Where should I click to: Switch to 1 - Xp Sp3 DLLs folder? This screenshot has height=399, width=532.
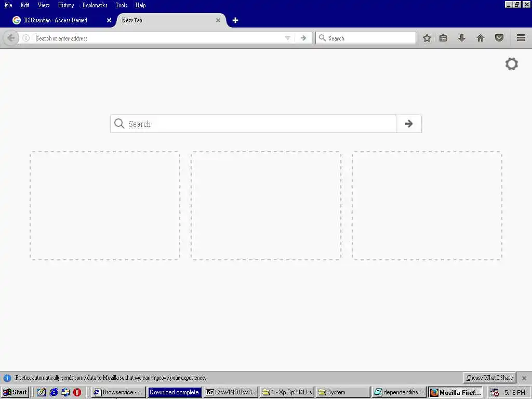tap(287, 392)
